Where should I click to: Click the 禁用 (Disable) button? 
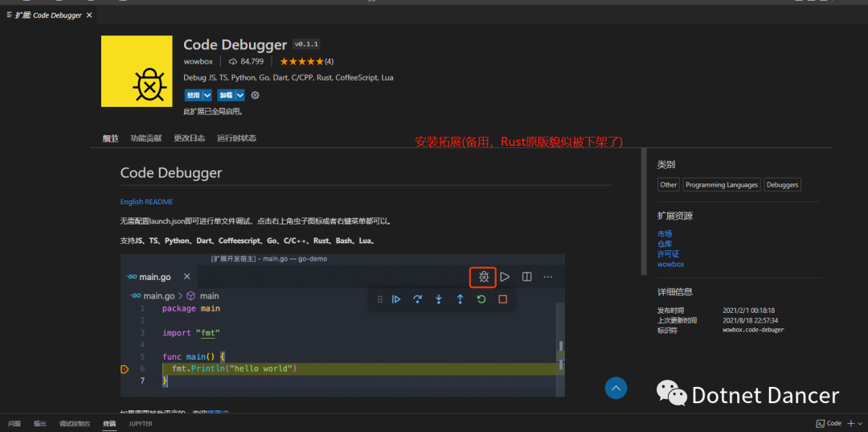pos(193,95)
